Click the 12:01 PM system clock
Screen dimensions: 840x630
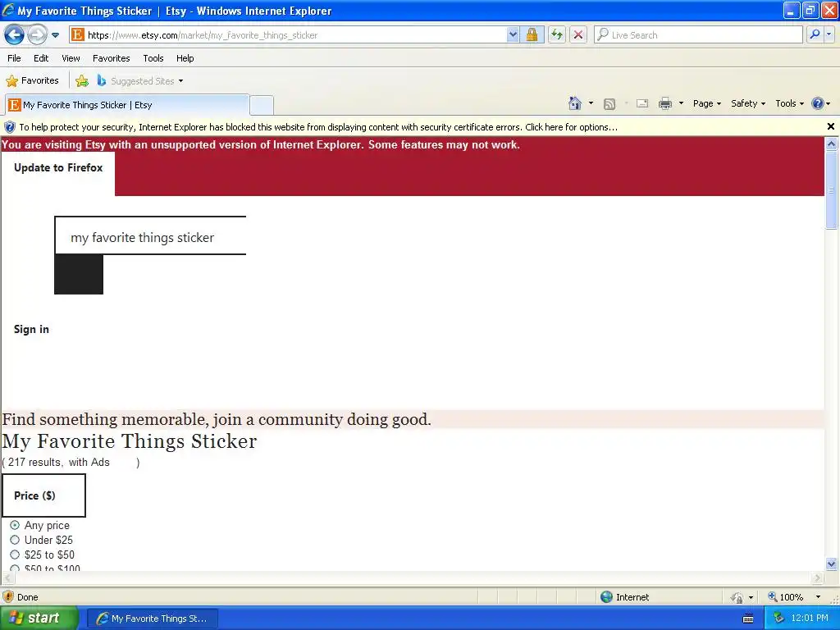810,619
